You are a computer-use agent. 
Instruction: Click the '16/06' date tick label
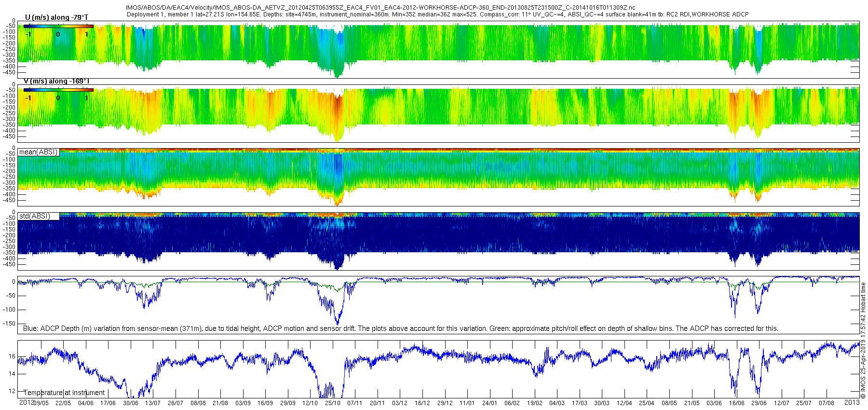(737, 403)
